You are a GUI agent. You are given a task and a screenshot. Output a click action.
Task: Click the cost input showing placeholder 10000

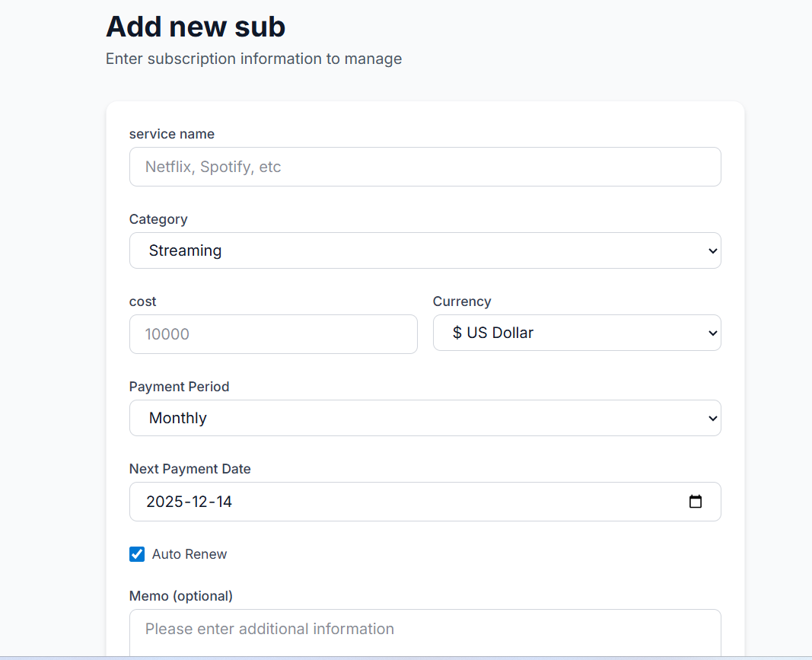272,333
